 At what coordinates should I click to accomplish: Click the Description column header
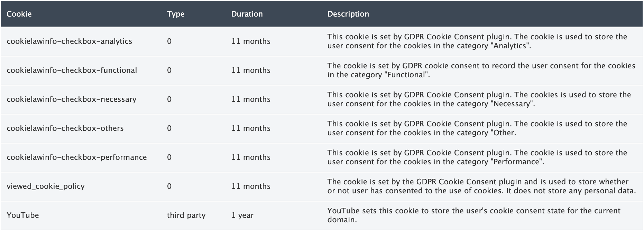click(348, 14)
